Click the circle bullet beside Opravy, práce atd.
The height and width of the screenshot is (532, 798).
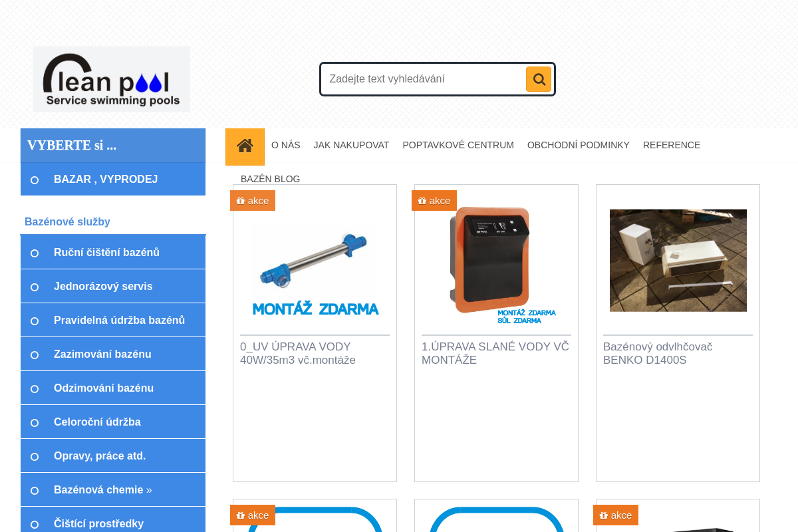pos(35,457)
